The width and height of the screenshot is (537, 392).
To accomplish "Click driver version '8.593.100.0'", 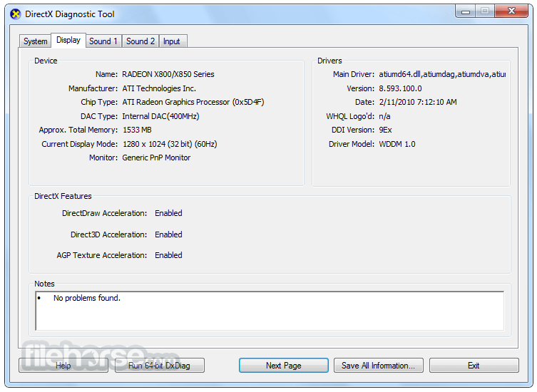I will pyautogui.click(x=400, y=88).
